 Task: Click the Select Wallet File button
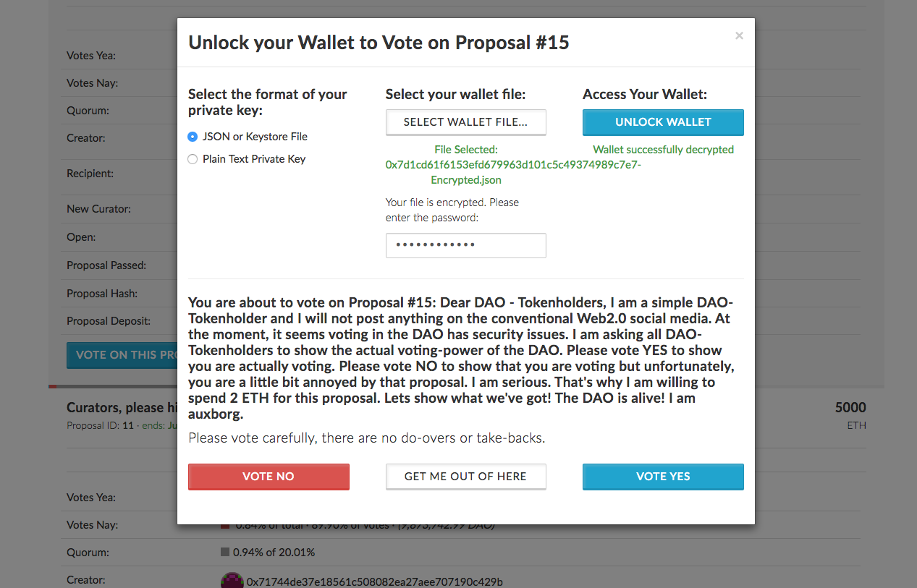465,122
